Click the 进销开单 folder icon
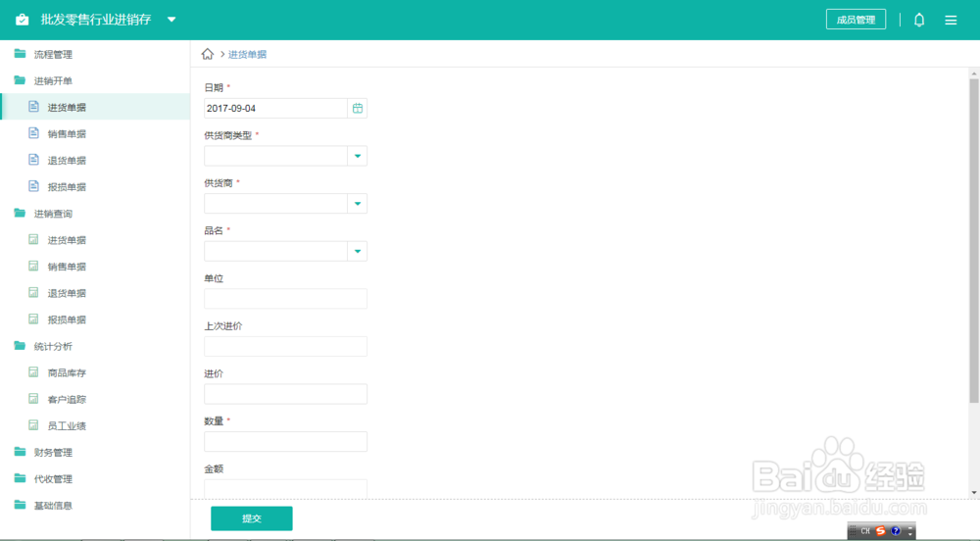 point(20,80)
